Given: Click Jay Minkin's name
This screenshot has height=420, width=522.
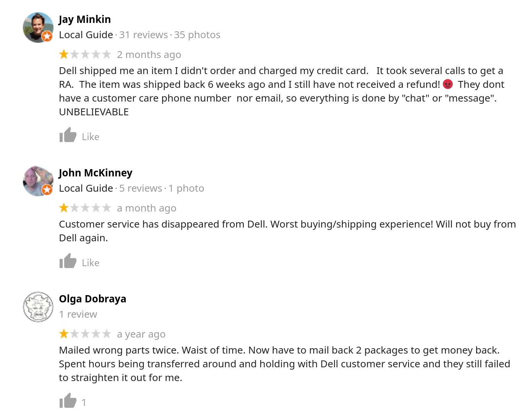Looking at the screenshot, I should click(84, 19).
